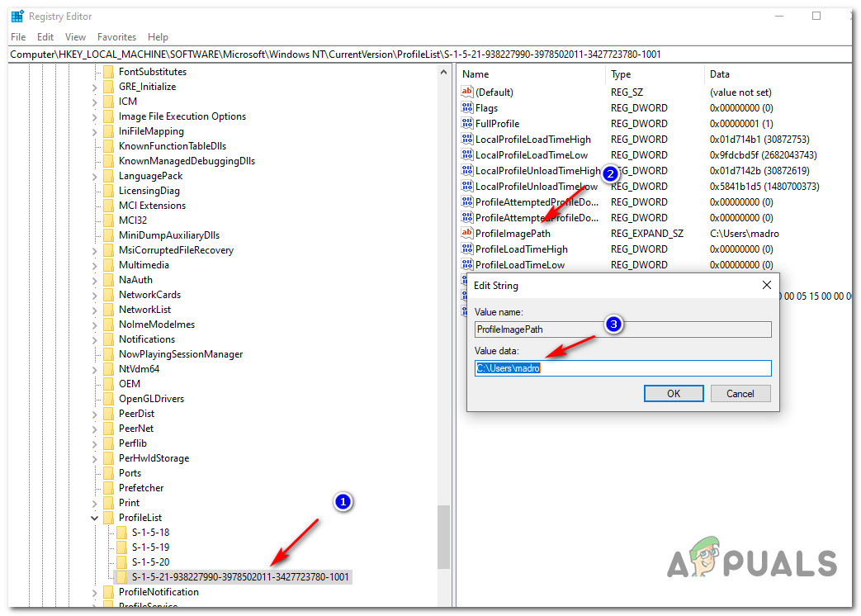861x616 pixels.
Task: Expand the ProfileNotification key
Action: [94, 592]
